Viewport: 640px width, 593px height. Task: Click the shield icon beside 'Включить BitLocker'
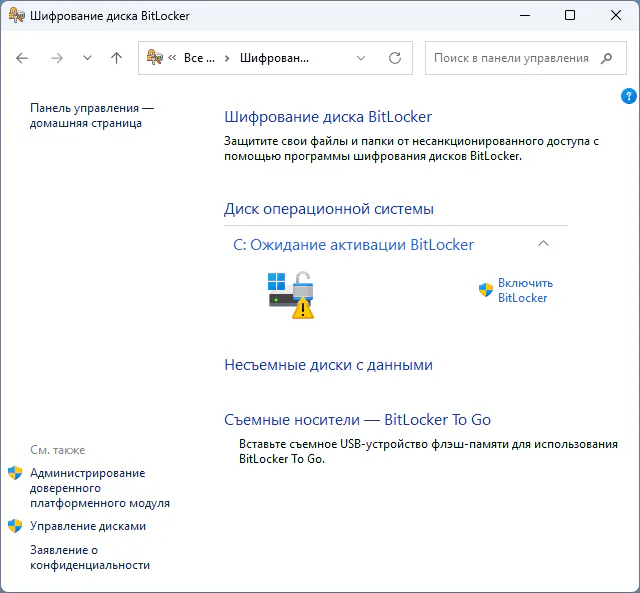486,290
